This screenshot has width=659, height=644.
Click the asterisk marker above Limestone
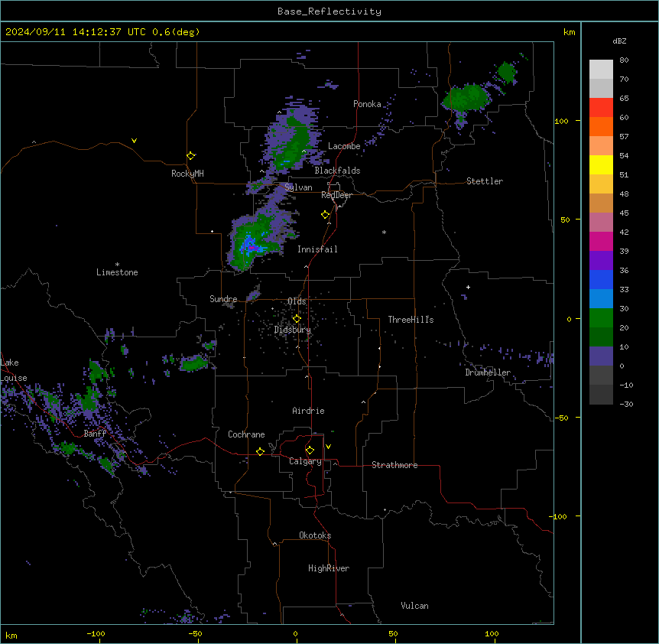117,265
